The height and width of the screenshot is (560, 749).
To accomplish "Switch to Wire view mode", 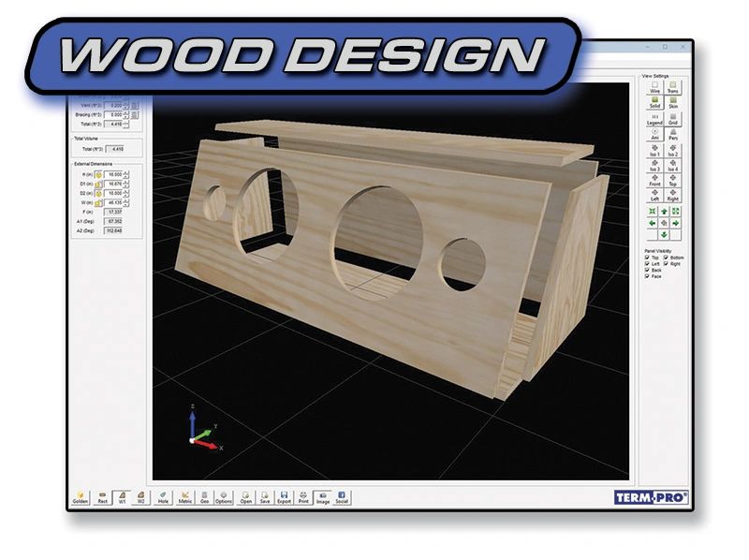I will [654, 87].
